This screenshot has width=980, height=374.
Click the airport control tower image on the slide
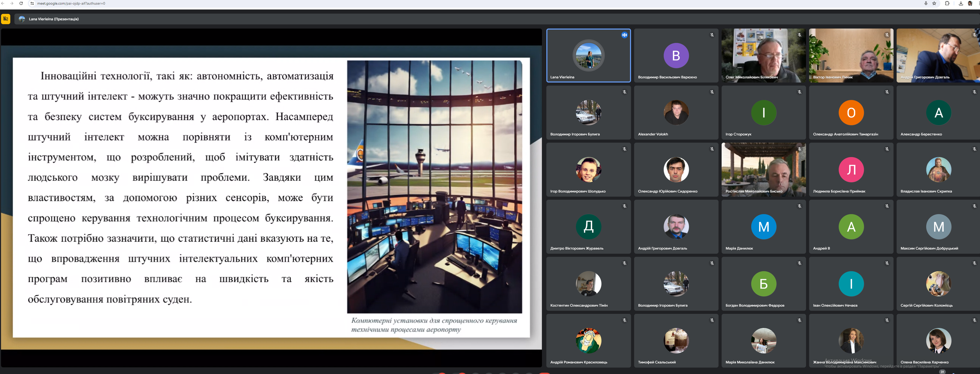tap(434, 186)
